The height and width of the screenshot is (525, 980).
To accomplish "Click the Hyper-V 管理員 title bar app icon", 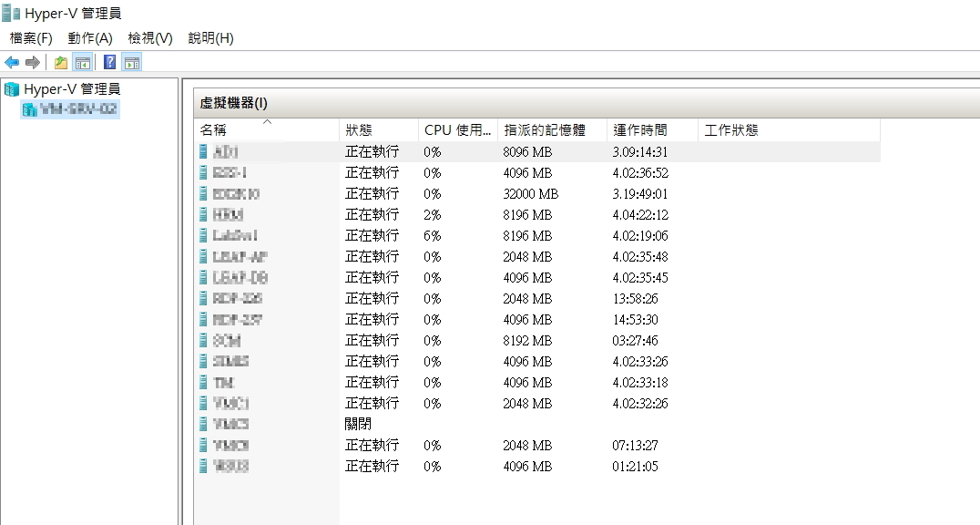I will 11,13.
